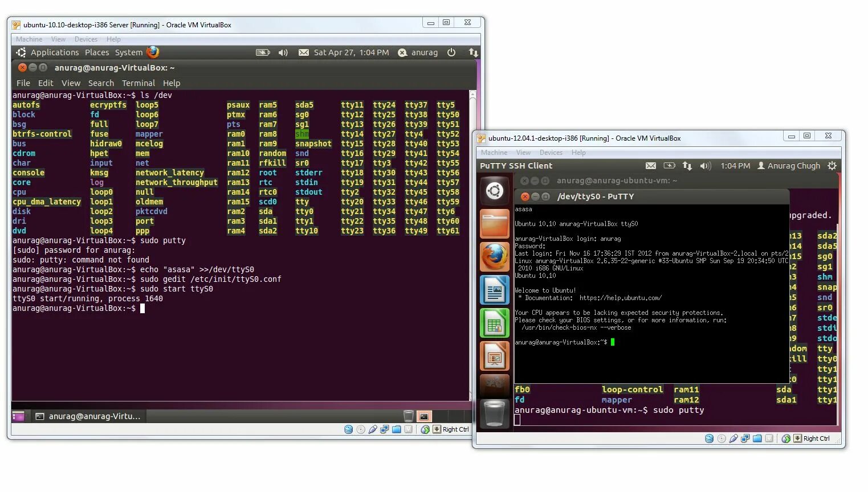Open Trash in Ubuntu 10.10 bottom panel
Screen dimensions: 868x492
pyautogui.click(x=408, y=416)
